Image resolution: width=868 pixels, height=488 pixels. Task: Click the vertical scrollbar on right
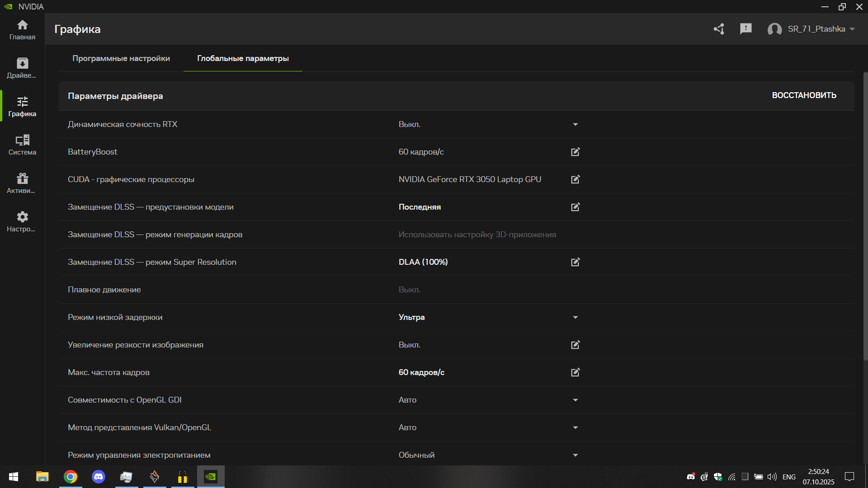pyautogui.click(x=865, y=217)
